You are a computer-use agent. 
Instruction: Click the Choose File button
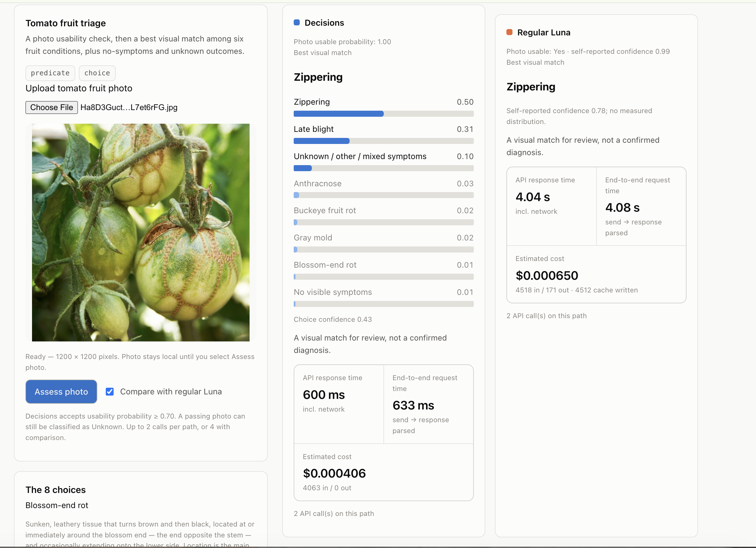click(x=52, y=107)
